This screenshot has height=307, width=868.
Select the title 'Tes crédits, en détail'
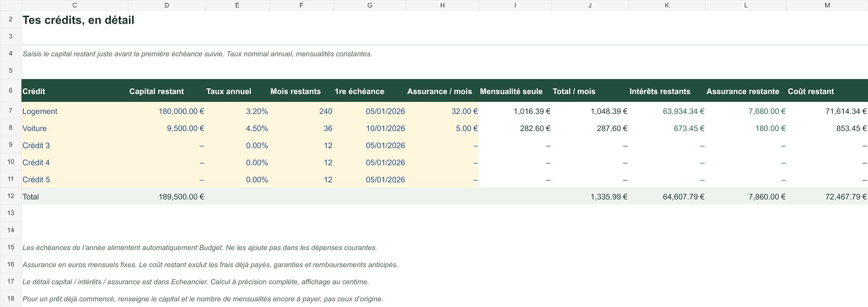pos(78,20)
